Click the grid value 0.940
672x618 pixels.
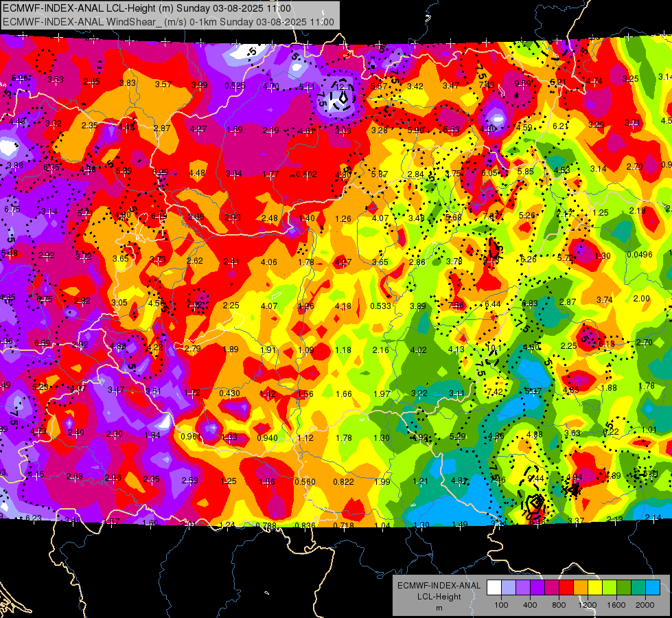268,438
